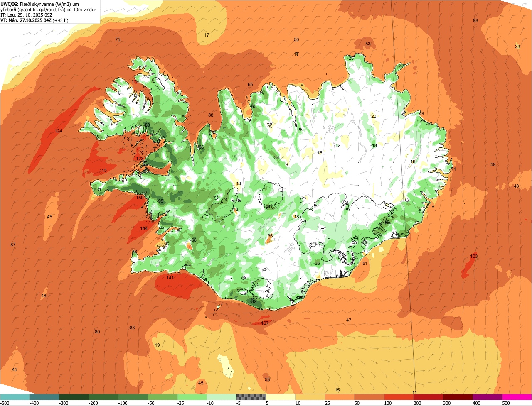Click the dark teal -400 to -300 legend swatch
The width and height of the screenshot is (532, 406).
pyautogui.click(x=44, y=397)
